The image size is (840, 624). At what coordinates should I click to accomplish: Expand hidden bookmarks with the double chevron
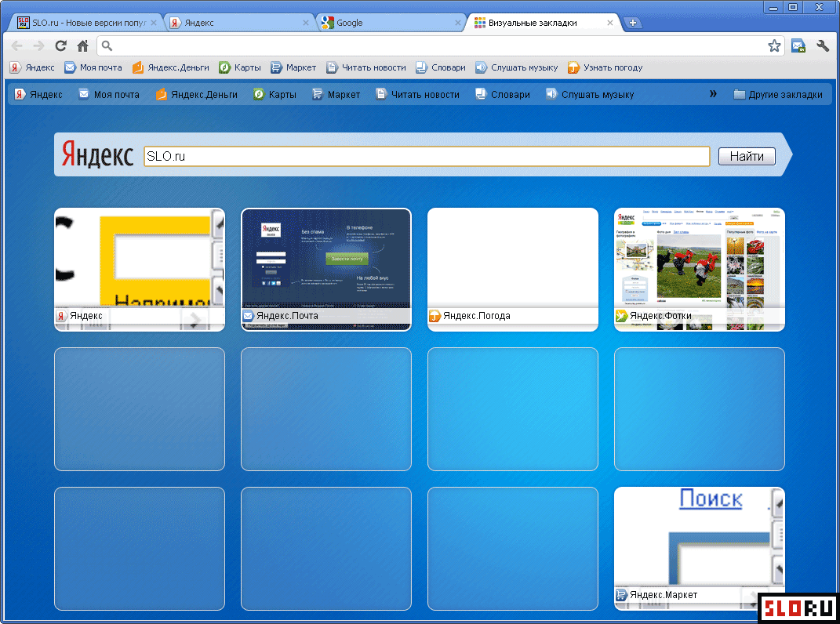pos(713,94)
